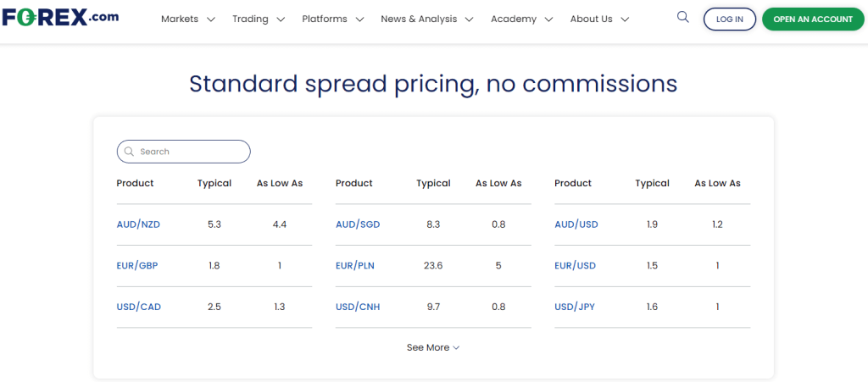
Task: Open the USD/CNH product link
Action: [x=358, y=307]
